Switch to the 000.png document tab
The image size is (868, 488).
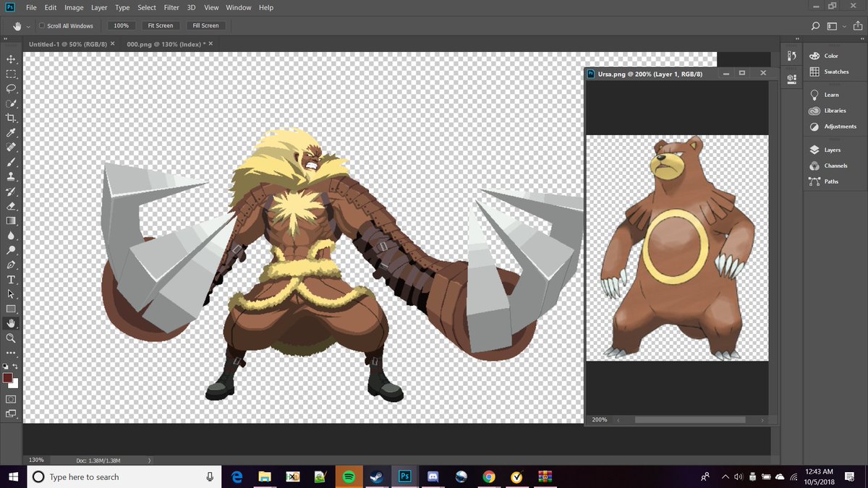pyautogui.click(x=166, y=44)
